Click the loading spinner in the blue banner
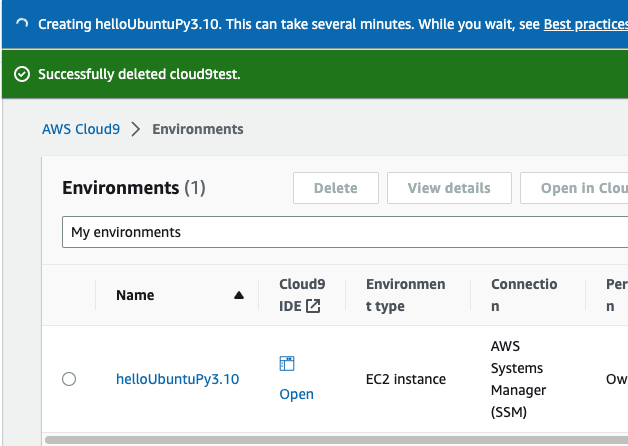 [x=22, y=22]
